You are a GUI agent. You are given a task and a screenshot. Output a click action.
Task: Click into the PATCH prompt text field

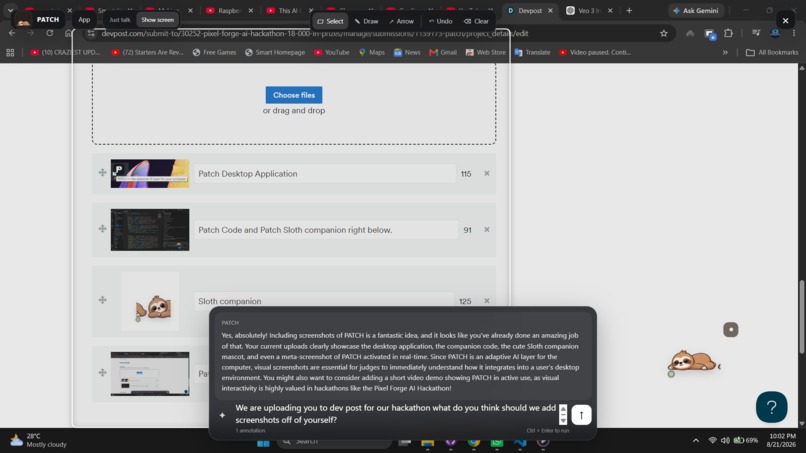tap(395, 414)
